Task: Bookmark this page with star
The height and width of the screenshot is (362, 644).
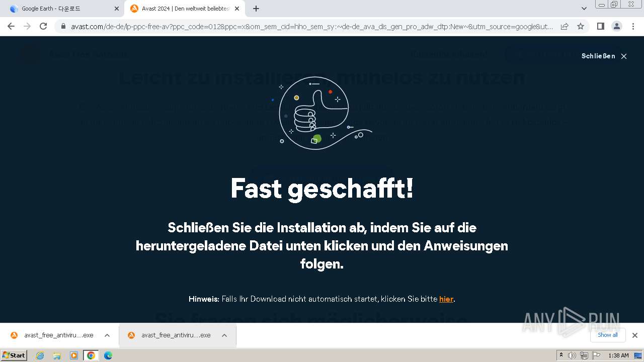Action: tap(581, 26)
